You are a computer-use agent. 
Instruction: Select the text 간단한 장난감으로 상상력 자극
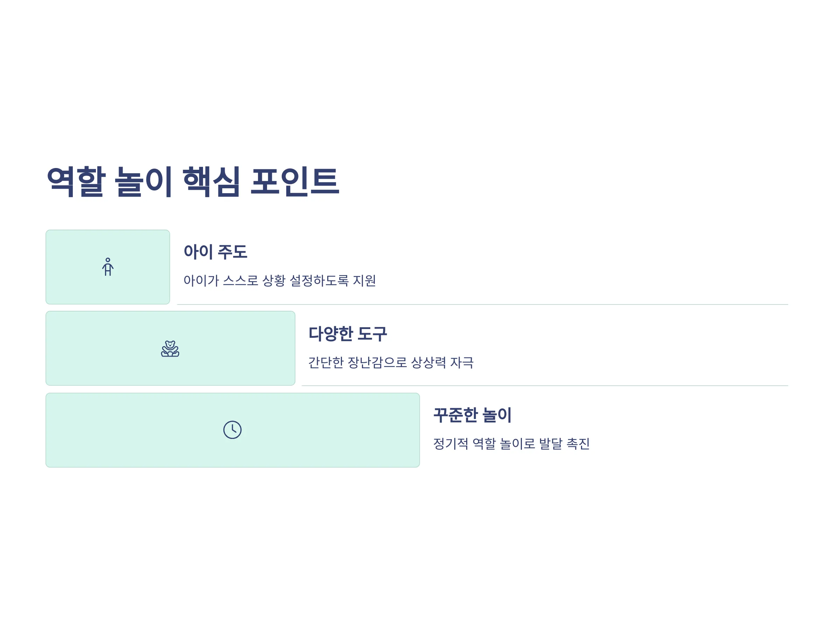click(x=391, y=362)
